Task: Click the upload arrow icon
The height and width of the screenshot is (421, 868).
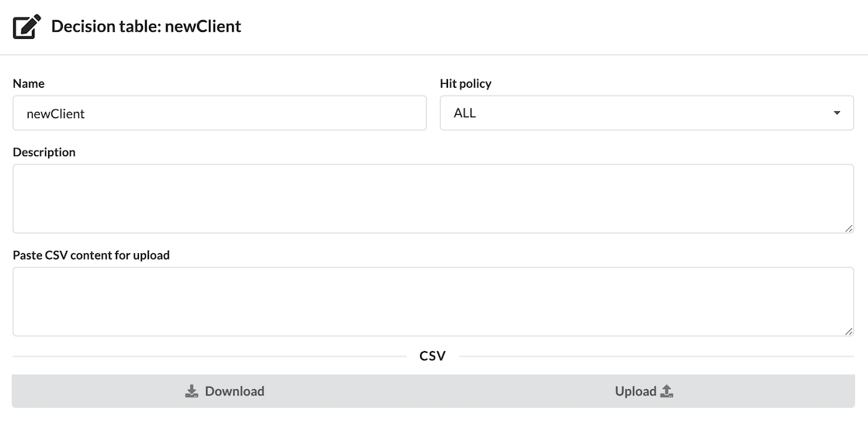Action: click(x=666, y=391)
